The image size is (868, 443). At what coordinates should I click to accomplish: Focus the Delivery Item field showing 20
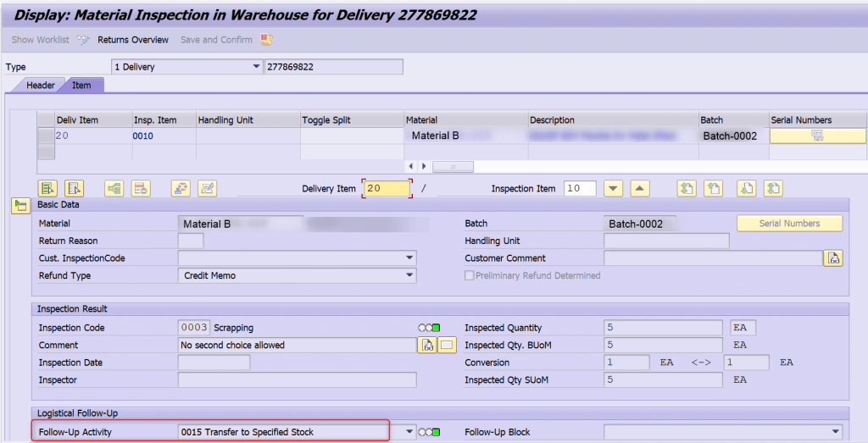click(x=387, y=188)
